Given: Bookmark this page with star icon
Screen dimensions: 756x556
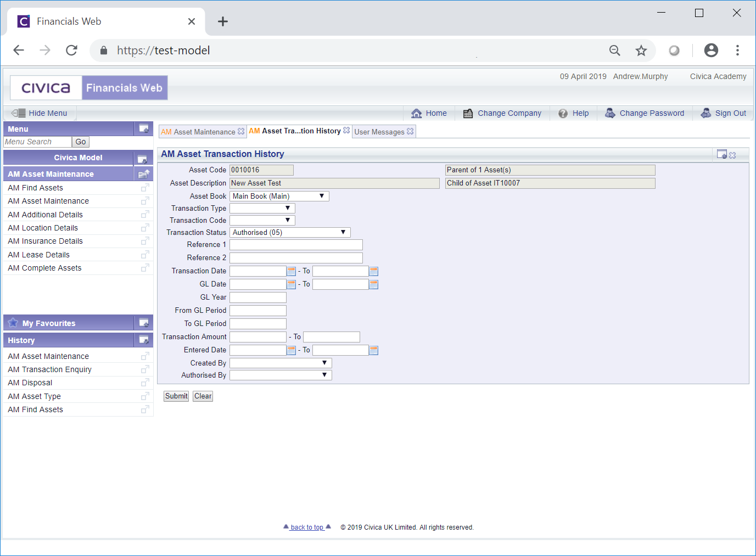Looking at the screenshot, I should pyautogui.click(x=641, y=50).
